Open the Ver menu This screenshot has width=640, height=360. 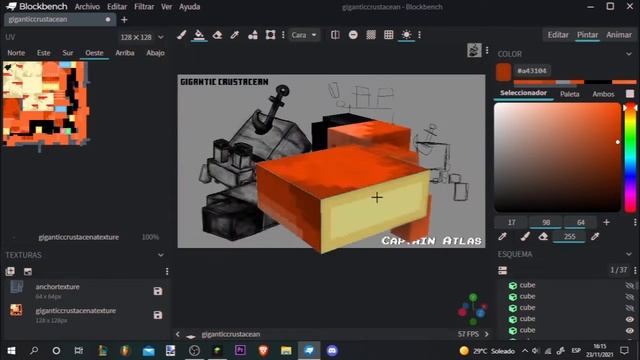167,7
